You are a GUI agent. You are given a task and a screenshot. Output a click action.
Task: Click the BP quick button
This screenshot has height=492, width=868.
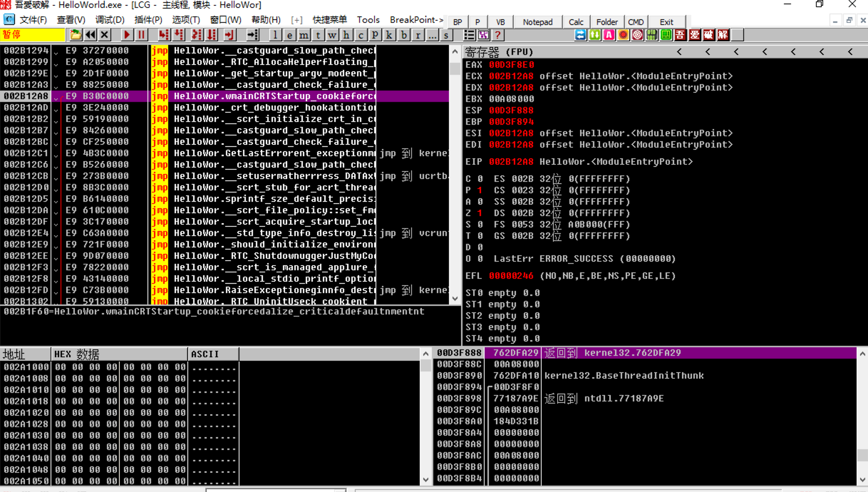click(x=458, y=22)
